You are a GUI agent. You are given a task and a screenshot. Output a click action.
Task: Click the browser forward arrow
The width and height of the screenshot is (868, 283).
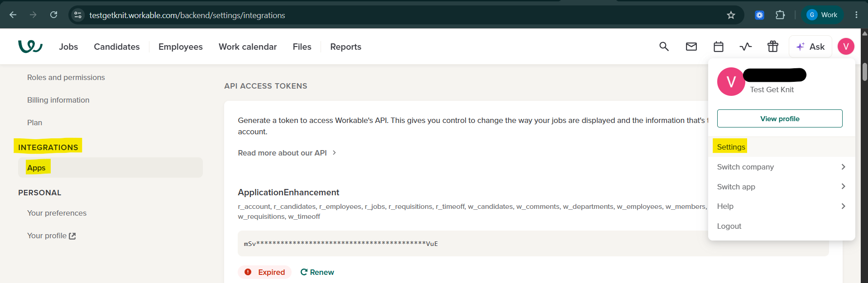33,15
